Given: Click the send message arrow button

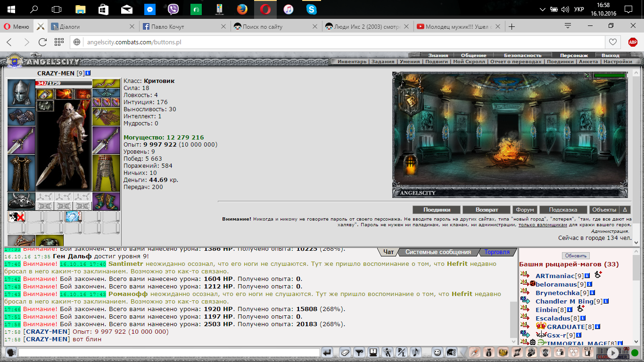Looking at the screenshot, I should 328,352.
